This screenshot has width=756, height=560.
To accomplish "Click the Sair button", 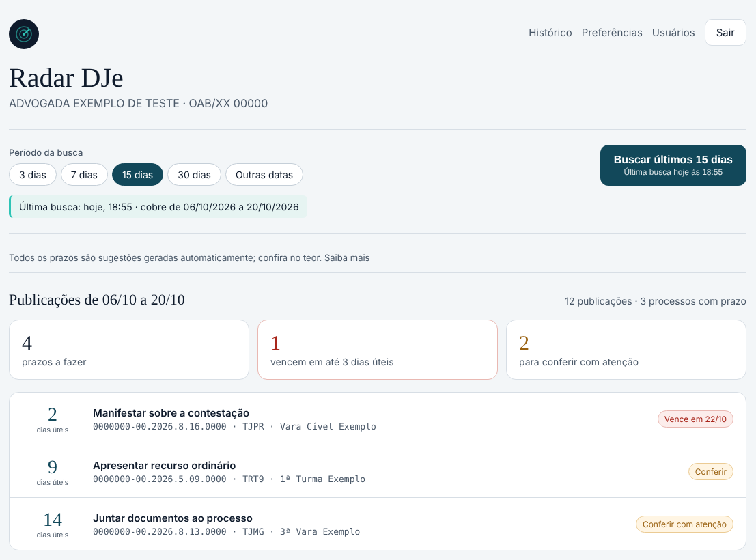I will (x=725, y=33).
